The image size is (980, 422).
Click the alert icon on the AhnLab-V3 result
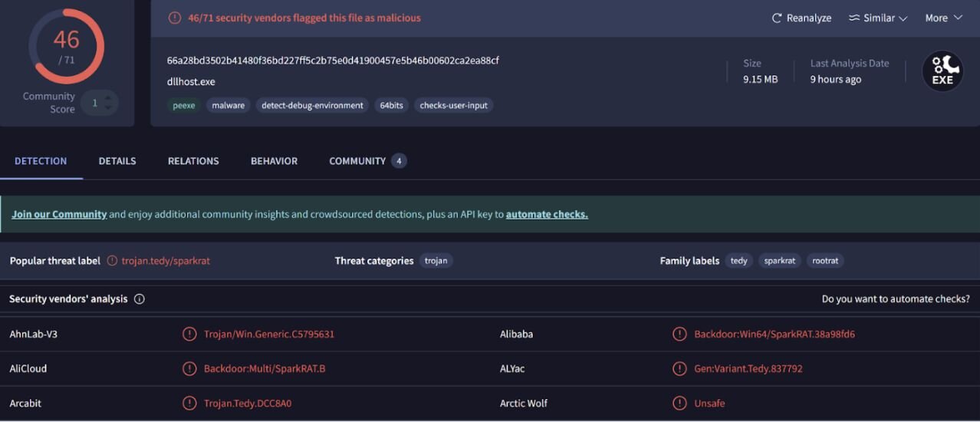tap(189, 334)
